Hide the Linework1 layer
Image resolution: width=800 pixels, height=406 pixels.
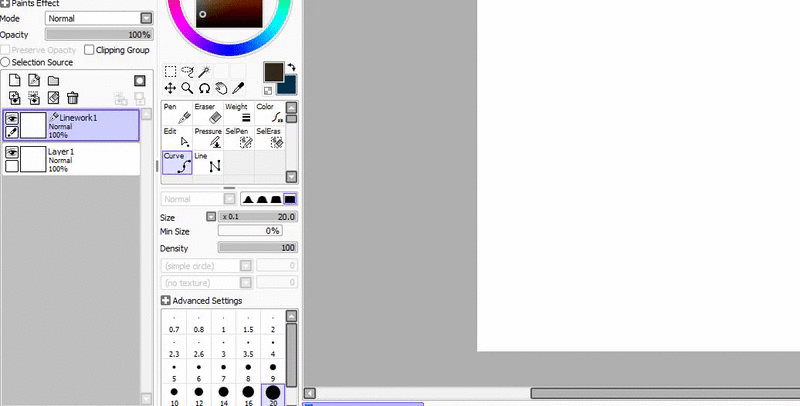click(x=12, y=118)
